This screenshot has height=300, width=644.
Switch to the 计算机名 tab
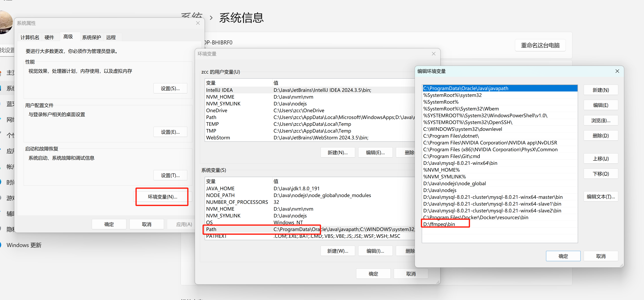[x=30, y=37]
